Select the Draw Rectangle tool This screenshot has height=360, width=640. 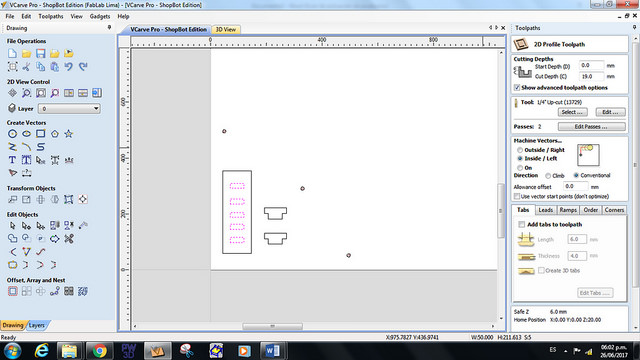pos(40,134)
